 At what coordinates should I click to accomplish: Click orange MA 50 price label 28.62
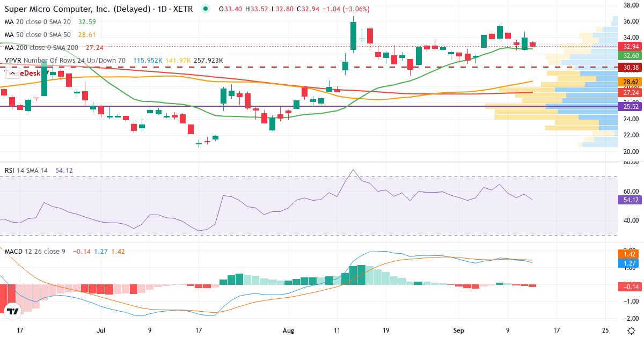[630, 82]
